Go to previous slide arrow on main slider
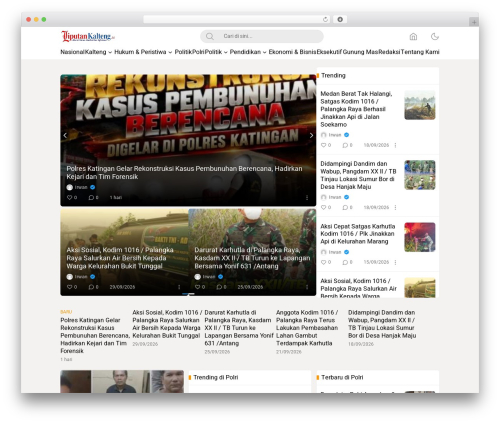500x423 pixels. point(65,135)
